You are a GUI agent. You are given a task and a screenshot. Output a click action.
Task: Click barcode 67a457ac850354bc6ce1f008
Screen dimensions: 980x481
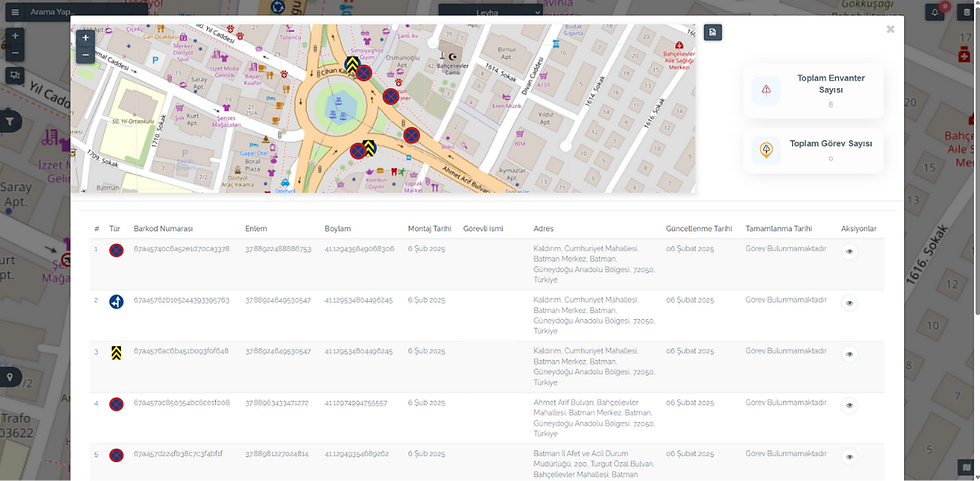point(181,402)
